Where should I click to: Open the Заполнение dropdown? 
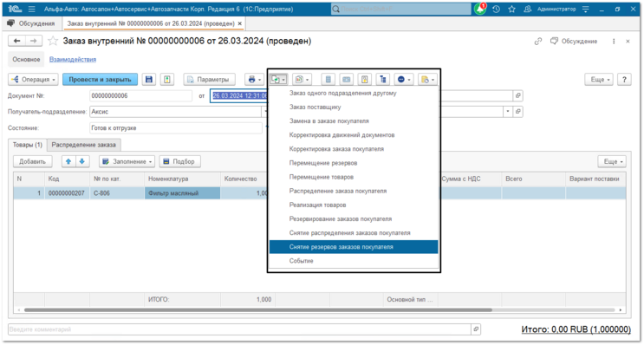point(127,161)
